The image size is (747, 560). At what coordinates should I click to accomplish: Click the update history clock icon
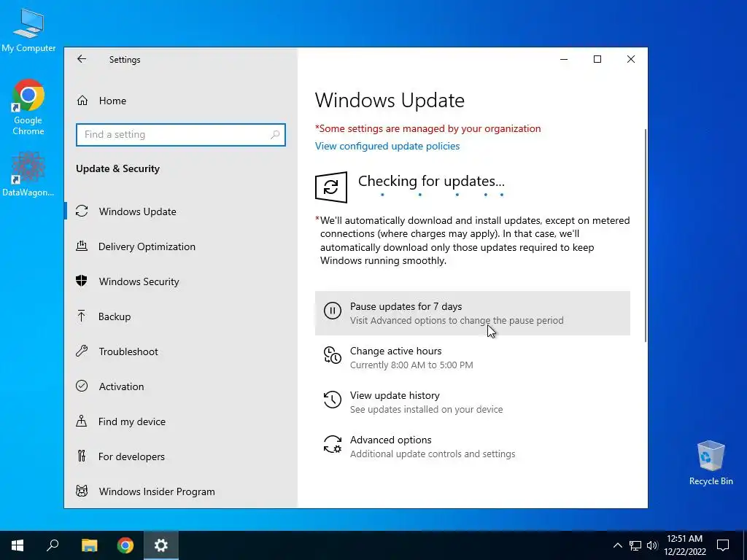pyautogui.click(x=333, y=400)
